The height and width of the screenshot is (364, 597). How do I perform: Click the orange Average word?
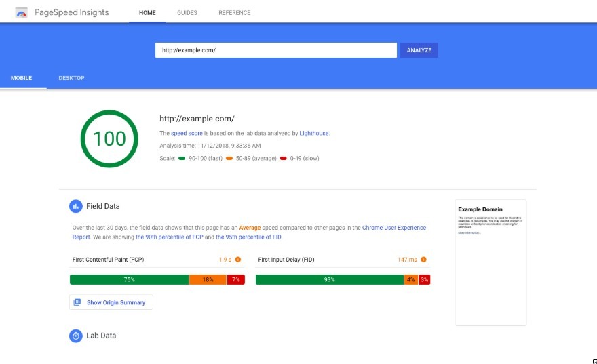[250, 228]
